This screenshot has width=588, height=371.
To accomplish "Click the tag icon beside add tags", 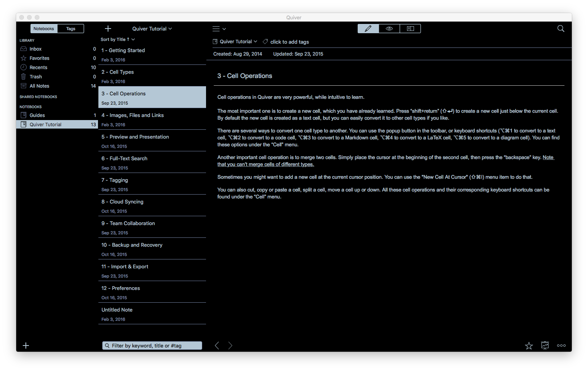I will pos(265,42).
